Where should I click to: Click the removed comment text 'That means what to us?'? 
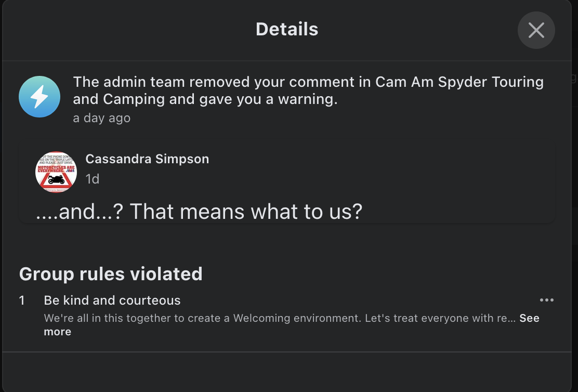pyautogui.click(x=245, y=212)
